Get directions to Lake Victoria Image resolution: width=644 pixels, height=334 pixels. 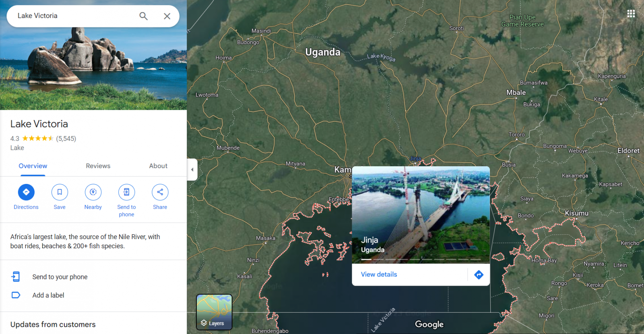[26, 192]
